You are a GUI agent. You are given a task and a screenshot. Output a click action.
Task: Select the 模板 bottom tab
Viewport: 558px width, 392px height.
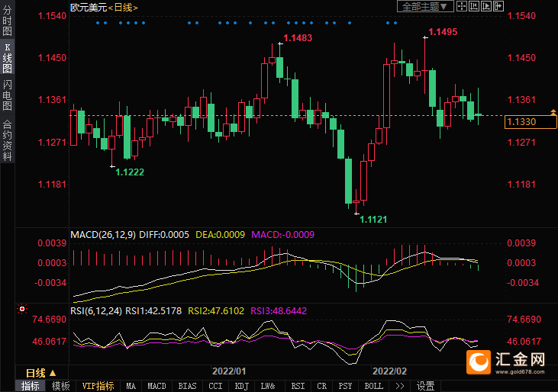[x=60, y=386]
